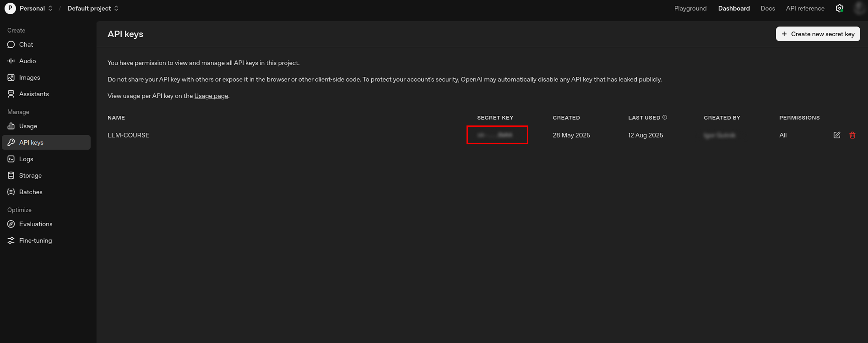This screenshot has height=343, width=868.
Task: Click the PERMISSIONS column header
Action: (799, 118)
